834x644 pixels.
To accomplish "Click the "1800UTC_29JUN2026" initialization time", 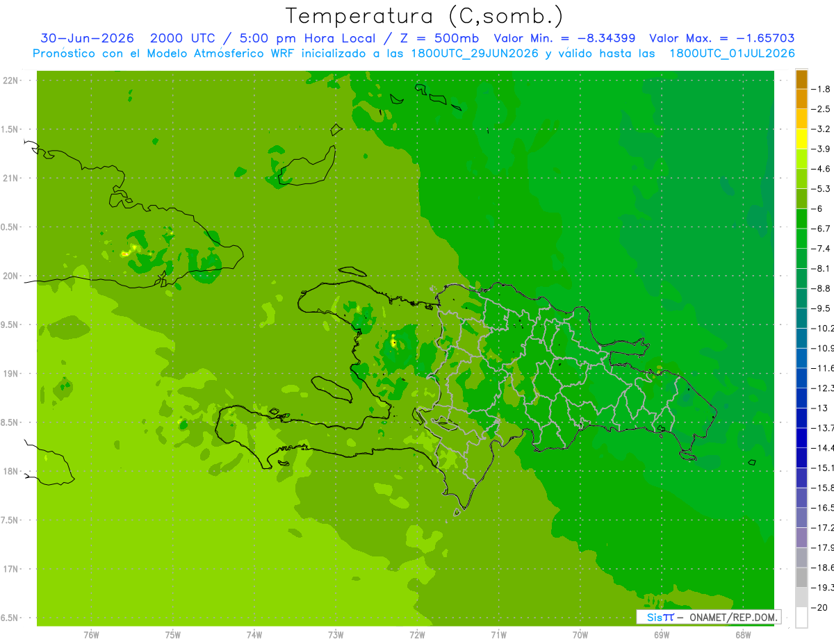I will tap(474, 53).
